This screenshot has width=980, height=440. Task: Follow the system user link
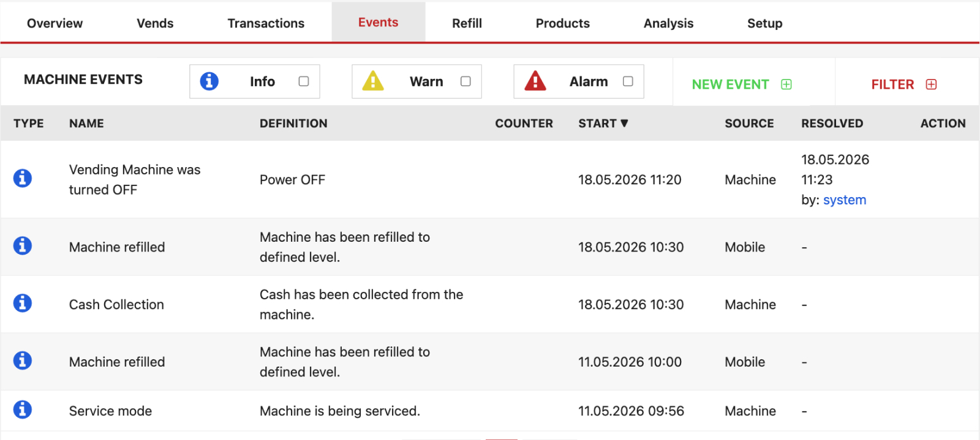tap(845, 200)
